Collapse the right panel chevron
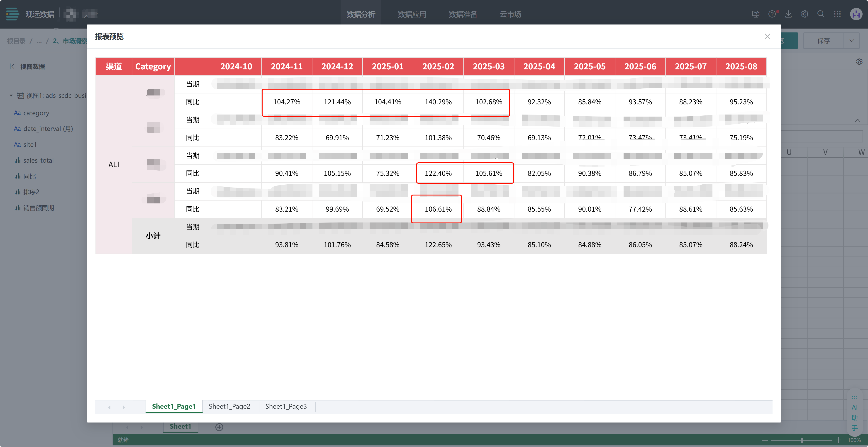This screenshot has height=447, width=868. pyautogui.click(x=857, y=120)
